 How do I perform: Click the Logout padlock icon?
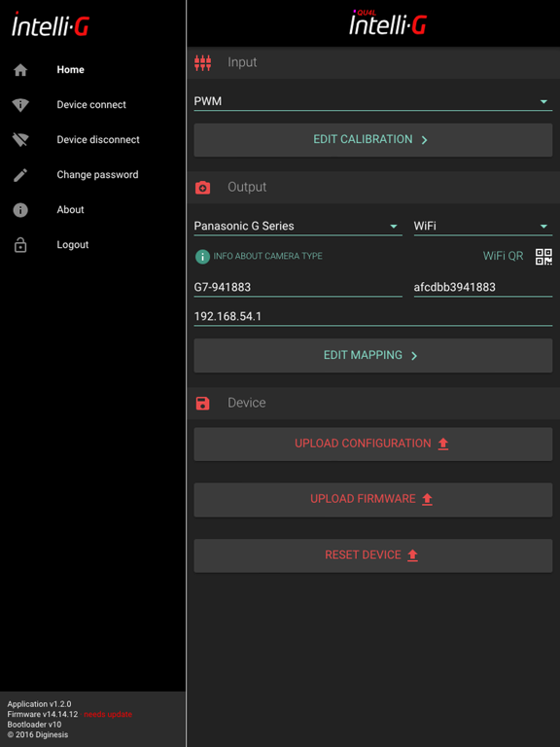point(20,245)
